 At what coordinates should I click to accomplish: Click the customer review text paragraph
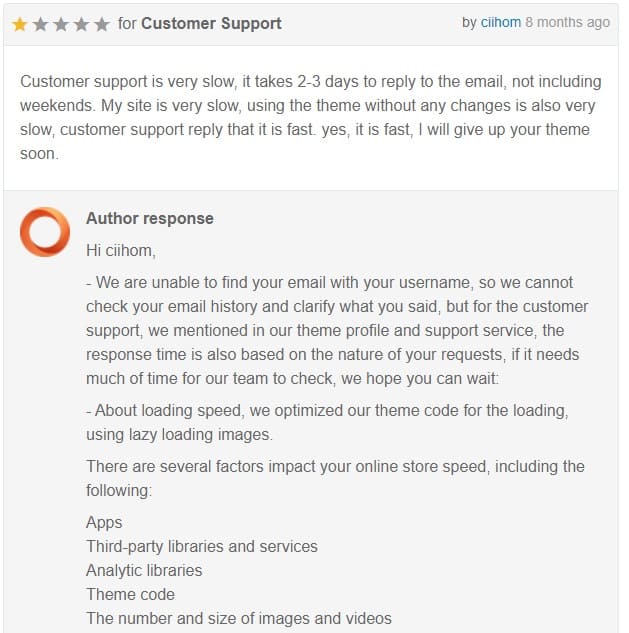[x=310, y=118]
